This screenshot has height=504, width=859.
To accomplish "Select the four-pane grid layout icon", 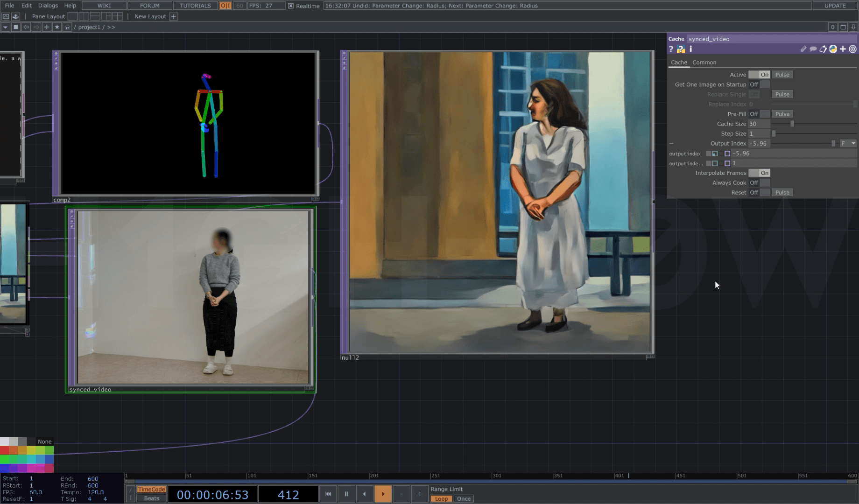I will click(118, 16).
